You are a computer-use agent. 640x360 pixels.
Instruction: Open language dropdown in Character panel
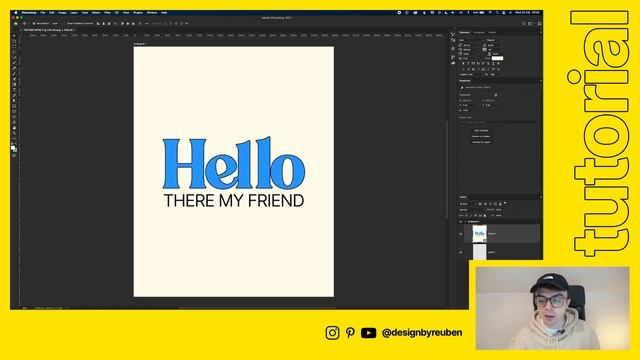[471, 74]
